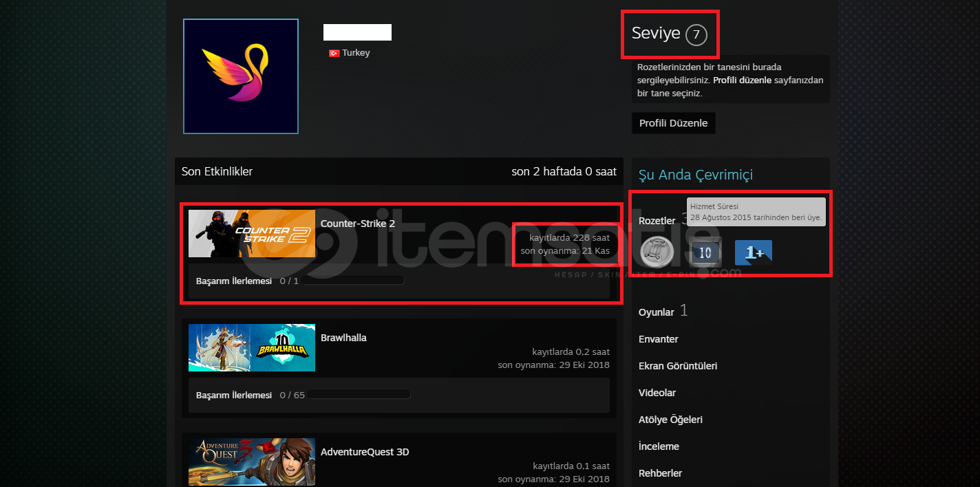
Task: Open the Oyunlar games link
Action: [x=657, y=312]
